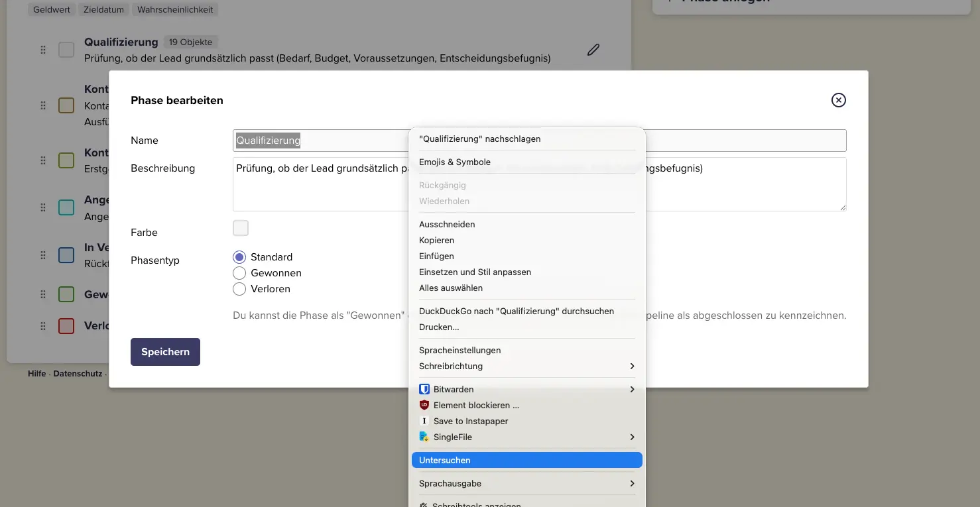The height and width of the screenshot is (507, 980).
Task: Open the SingleFile submenu arrow
Action: [x=632, y=437]
